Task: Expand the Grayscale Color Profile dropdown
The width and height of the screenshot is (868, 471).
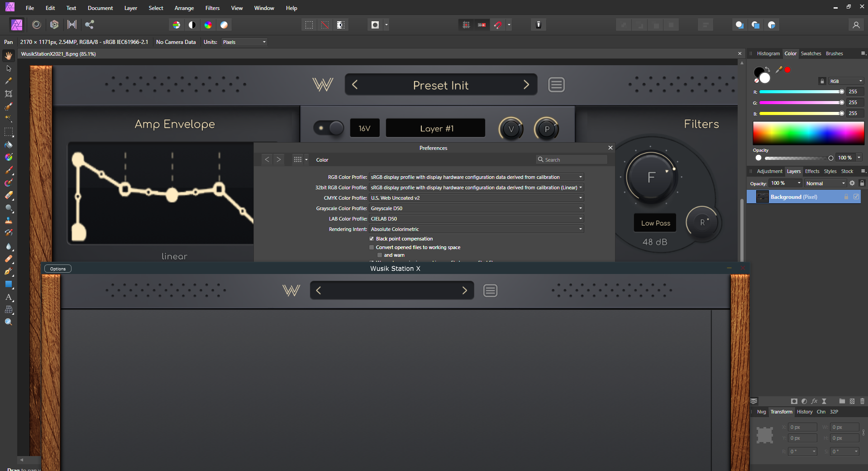Action: pyautogui.click(x=477, y=208)
